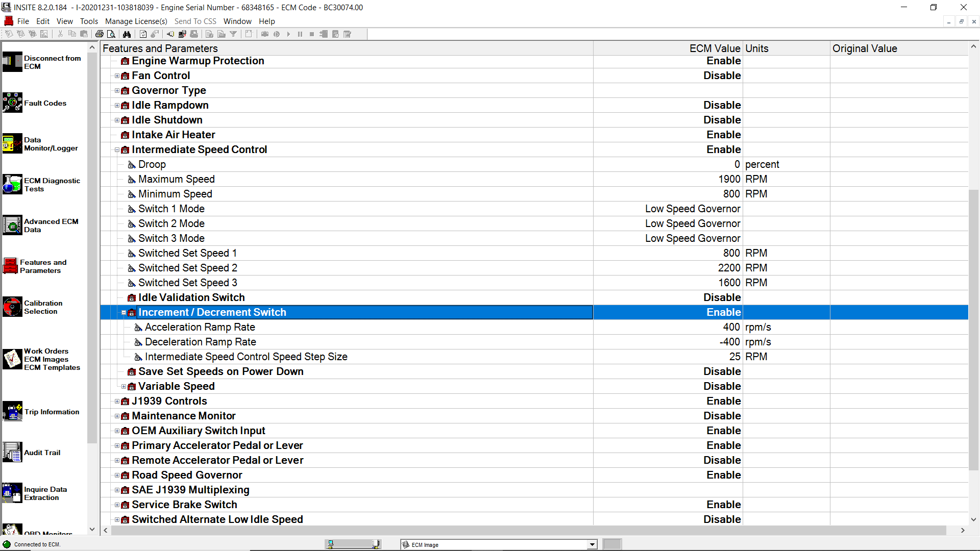Select the Maximum Speed parameter row
The width and height of the screenshot is (980, 551).
[177, 180]
